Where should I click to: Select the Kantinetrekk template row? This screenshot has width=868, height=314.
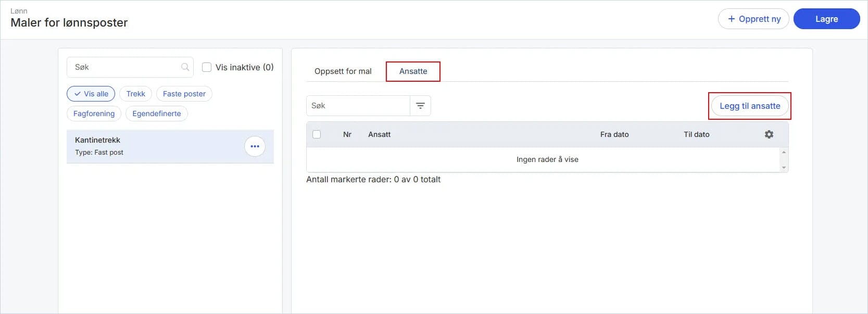point(170,146)
